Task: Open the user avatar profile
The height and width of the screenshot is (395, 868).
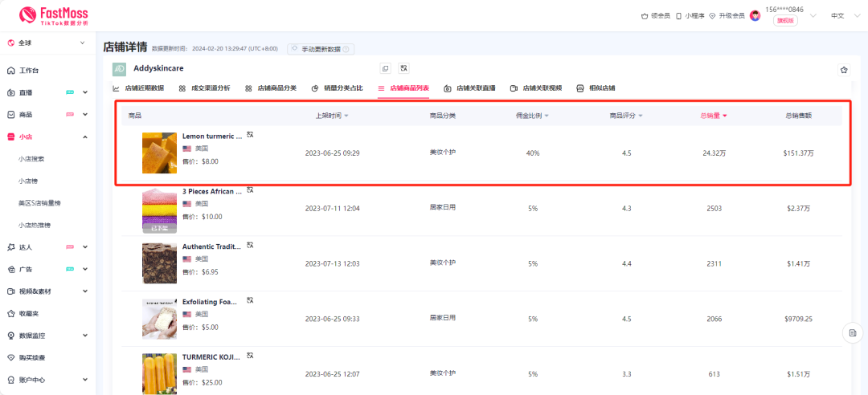Action: (x=755, y=15)
